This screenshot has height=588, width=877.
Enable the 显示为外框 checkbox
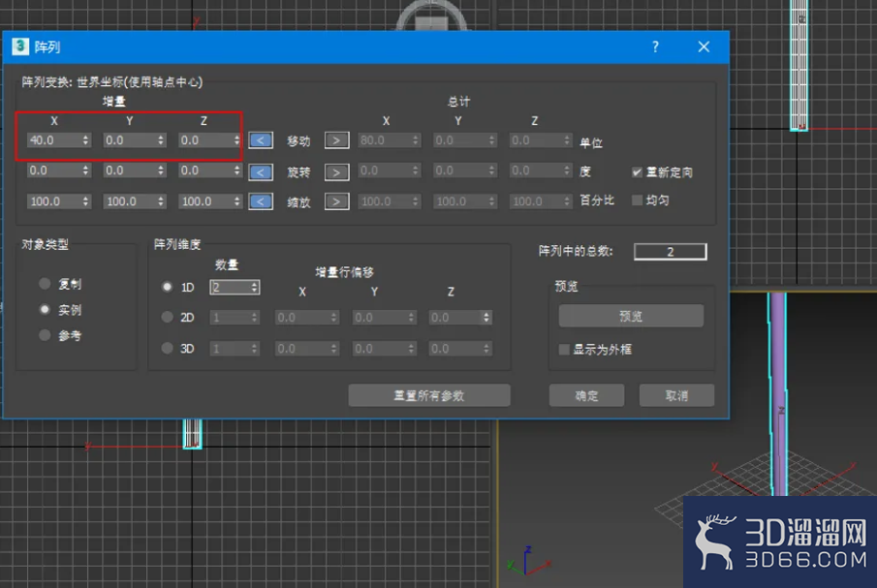[564, 350]
